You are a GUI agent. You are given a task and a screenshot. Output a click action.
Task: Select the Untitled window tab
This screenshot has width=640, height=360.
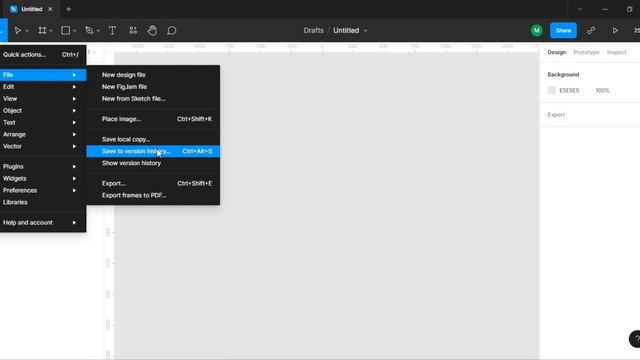point(31,9)
